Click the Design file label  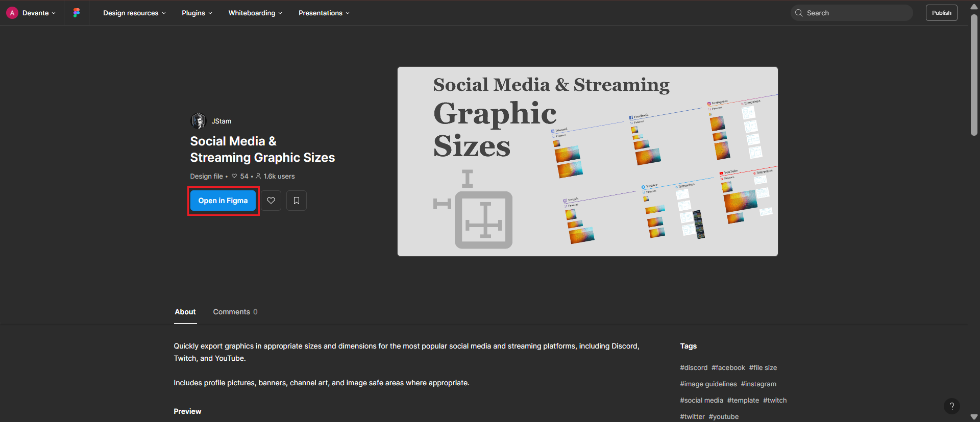pos(206,176)
